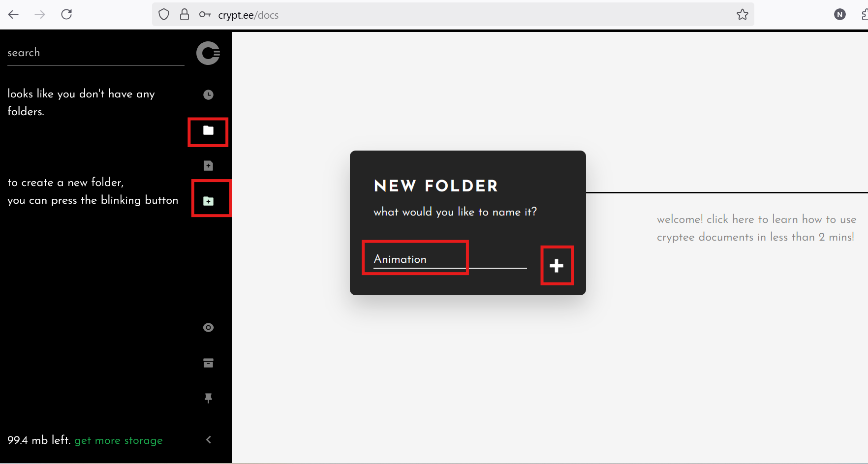Viewport: 868px width, 464px height.
Task: Click the padlock site security icon
Action: coord(185,15)
